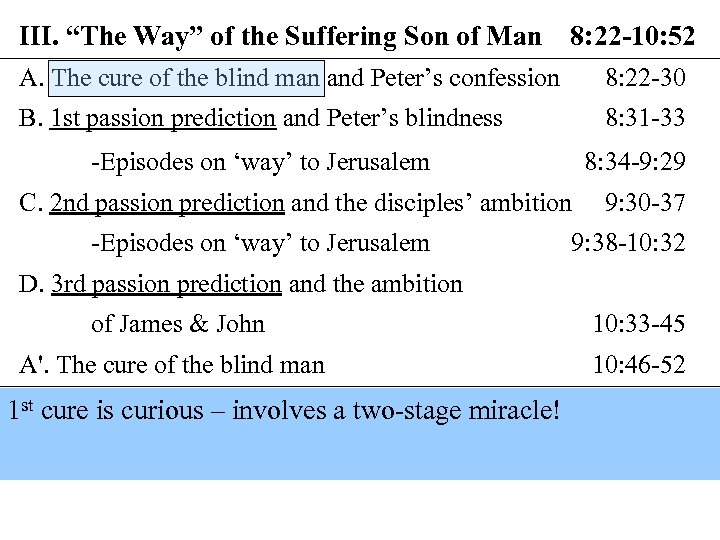Click the verse reference 9:30-37

(645, 203)
